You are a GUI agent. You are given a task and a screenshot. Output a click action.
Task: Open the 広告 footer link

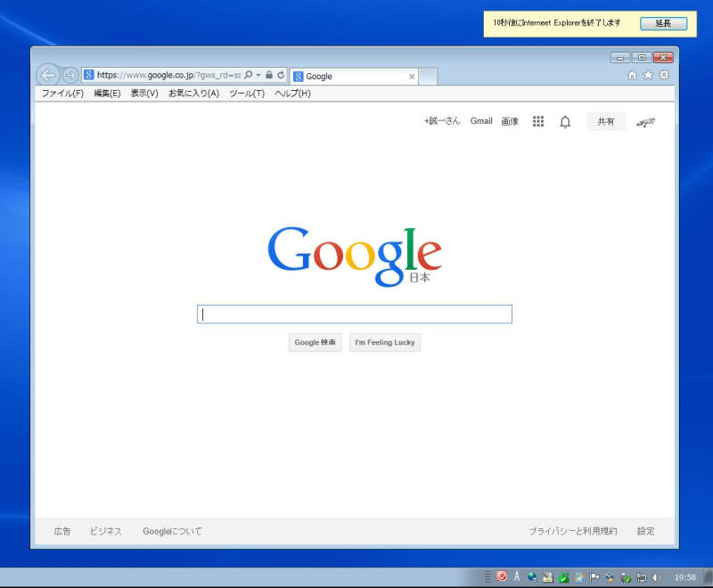[62, 531]
